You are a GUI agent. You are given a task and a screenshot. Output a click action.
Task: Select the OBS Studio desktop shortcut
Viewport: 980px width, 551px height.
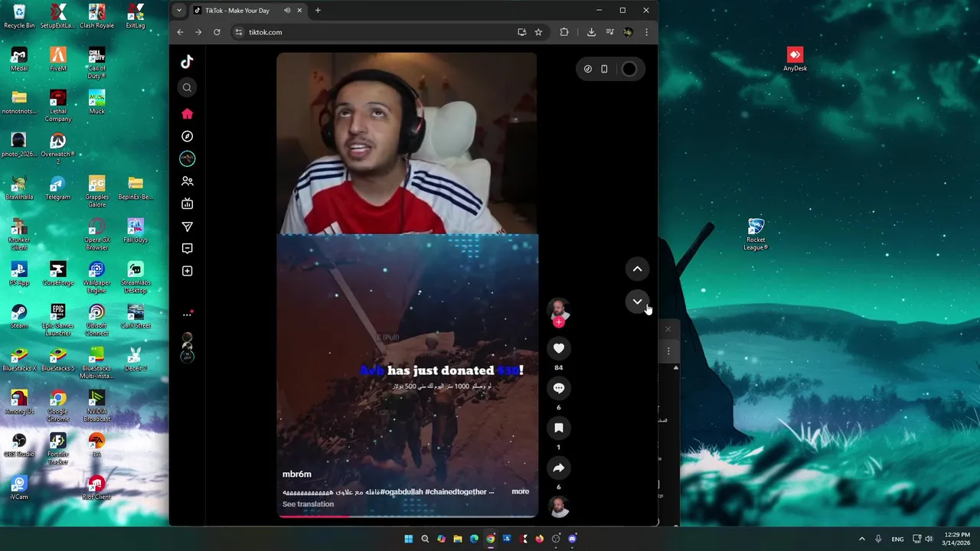tap(19, 445)
